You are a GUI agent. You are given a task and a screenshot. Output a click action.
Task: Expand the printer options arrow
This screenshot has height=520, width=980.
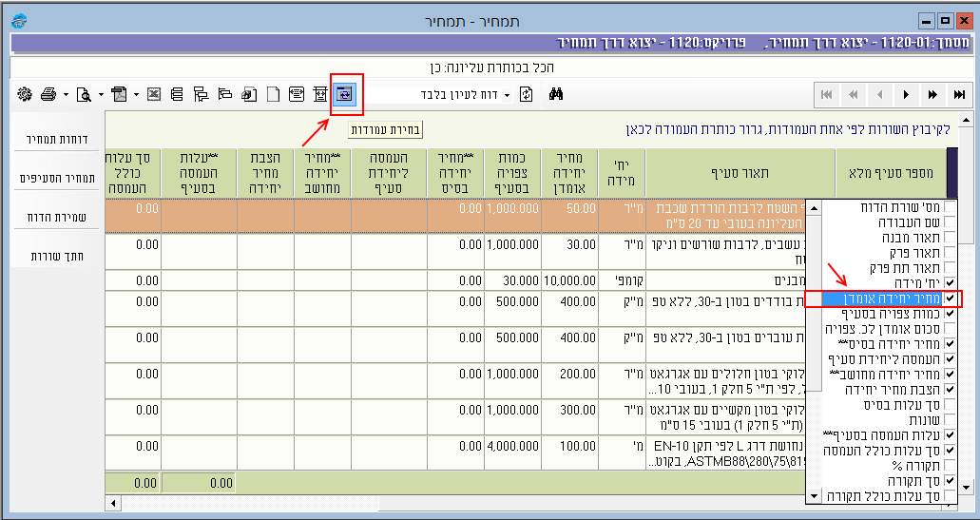click(x=66, y=95)
